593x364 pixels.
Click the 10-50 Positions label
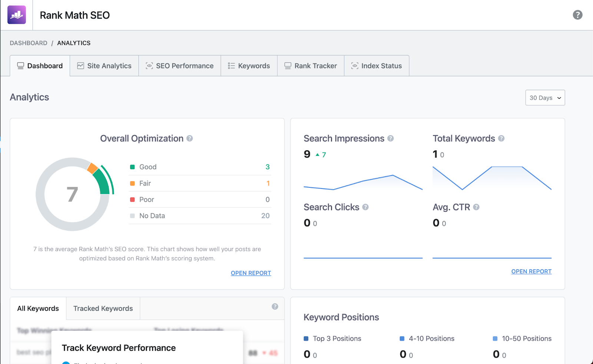tap(527, 338)
